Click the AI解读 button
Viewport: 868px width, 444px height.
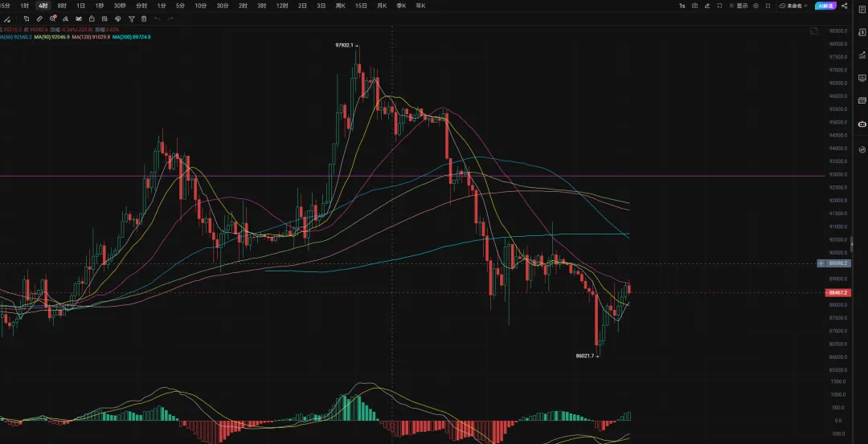825,6
